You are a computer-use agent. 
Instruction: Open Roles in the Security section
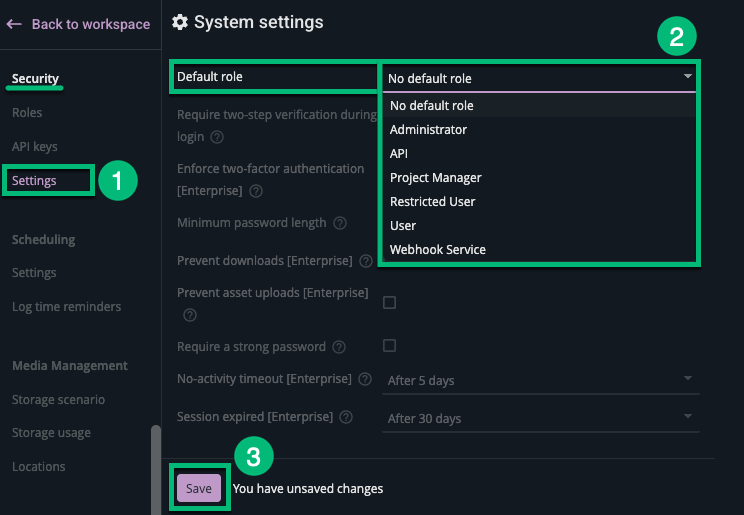click(x=27, y=112)
